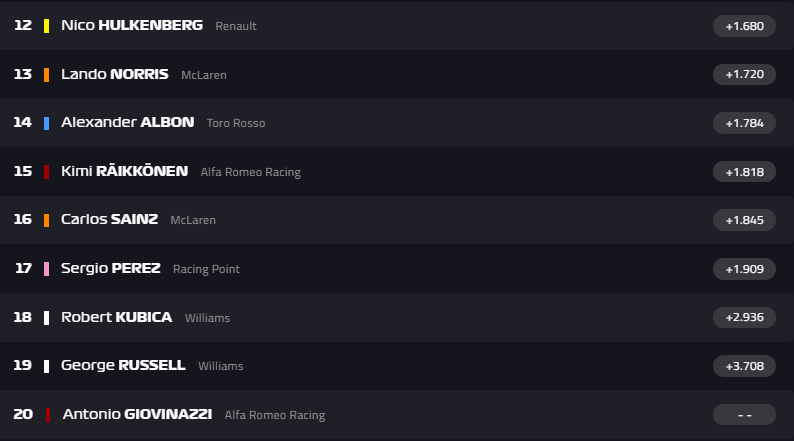Viewport: 794px width, 441px height.
Task: Click the yellow Renault team color bar
Action: coord(47,25)
